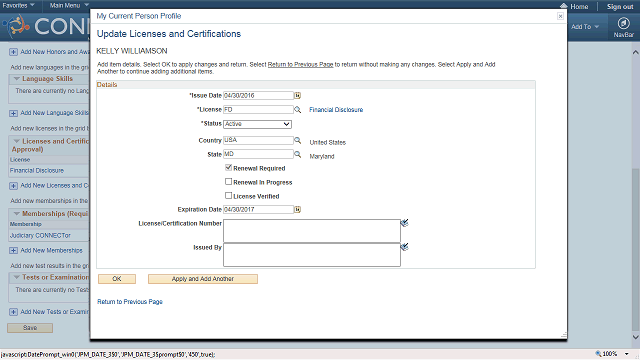Click the OK button

point(117,279)
